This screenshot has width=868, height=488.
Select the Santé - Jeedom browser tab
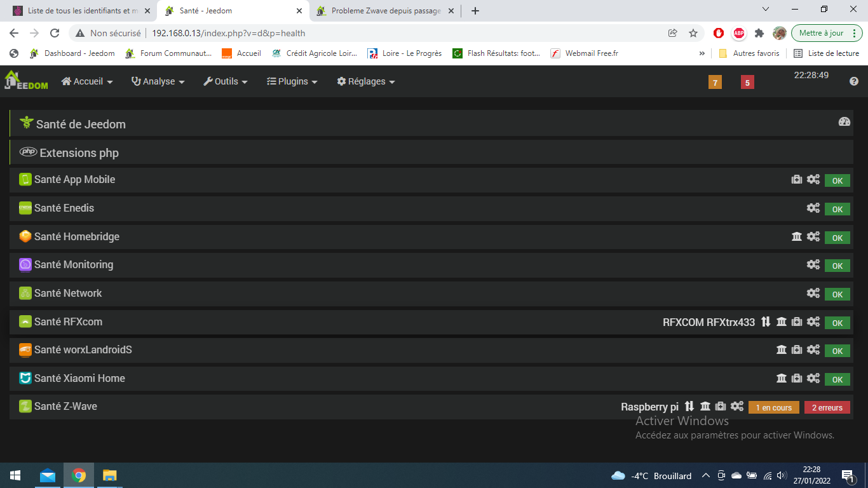[233, 11]
